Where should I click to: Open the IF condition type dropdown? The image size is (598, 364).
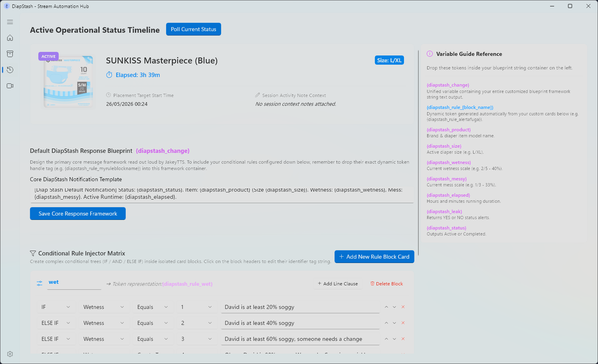(x=56, y=307)
